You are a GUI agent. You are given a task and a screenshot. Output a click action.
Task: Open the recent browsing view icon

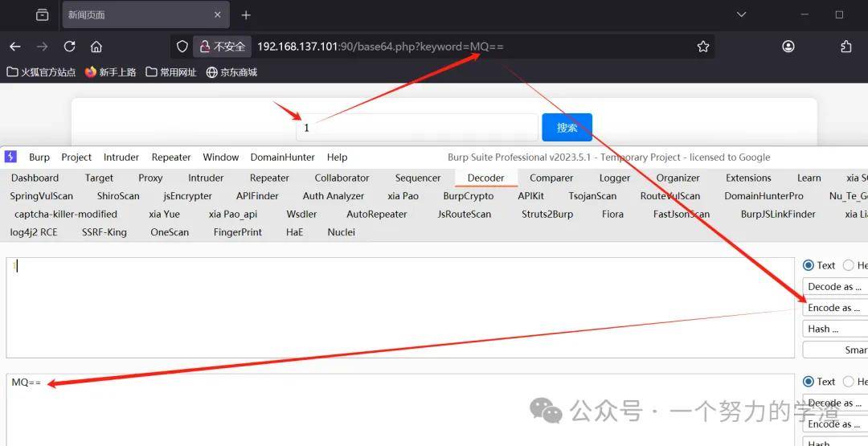coord(42,15)
